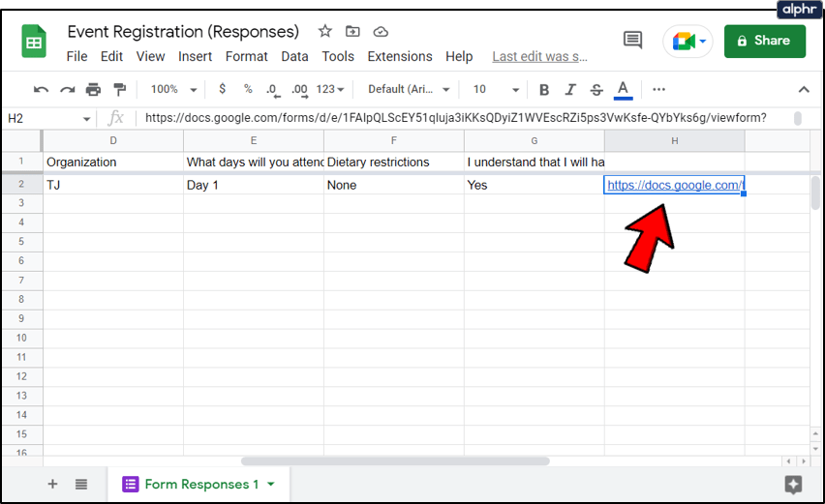Viewport: 825px width, 504px height.
Task: Select column H header
Action: pos(675,140)
